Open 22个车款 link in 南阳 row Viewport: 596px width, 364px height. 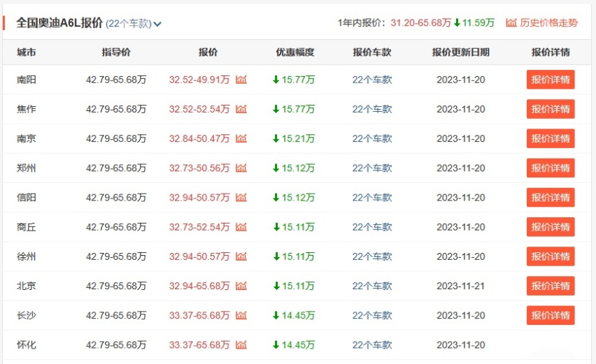371,80
